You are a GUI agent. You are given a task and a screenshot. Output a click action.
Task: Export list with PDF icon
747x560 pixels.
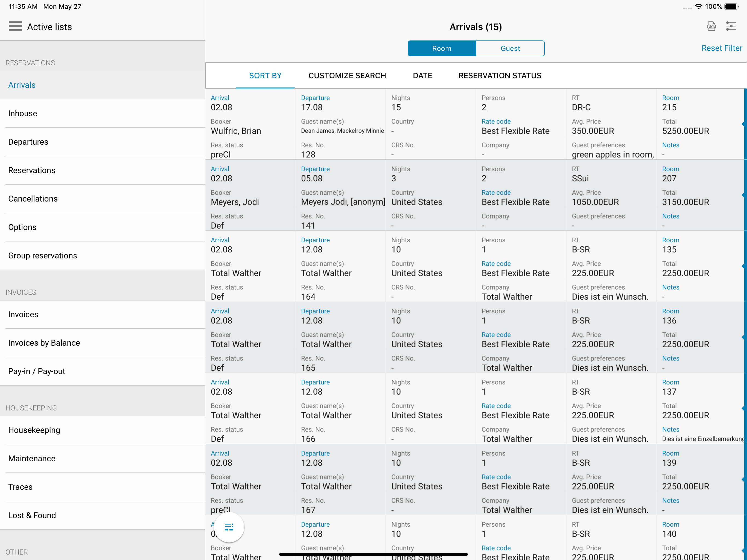coord(711,26)
